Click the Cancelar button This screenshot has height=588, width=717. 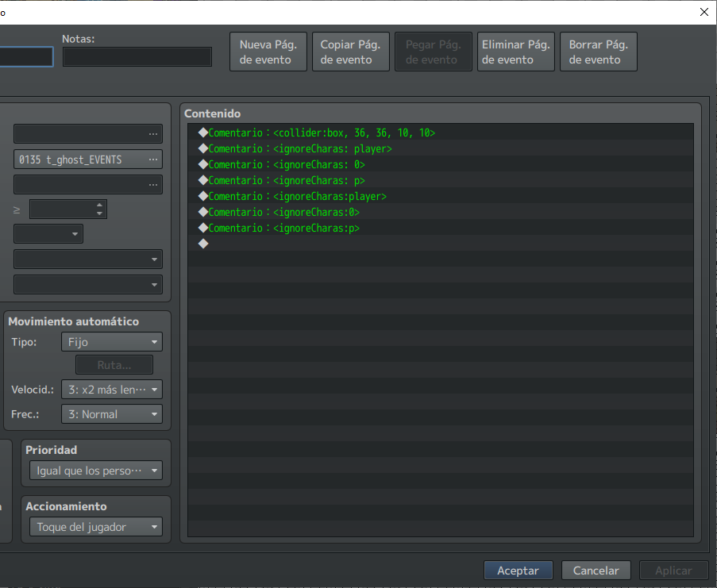click(x=596, y=571)
